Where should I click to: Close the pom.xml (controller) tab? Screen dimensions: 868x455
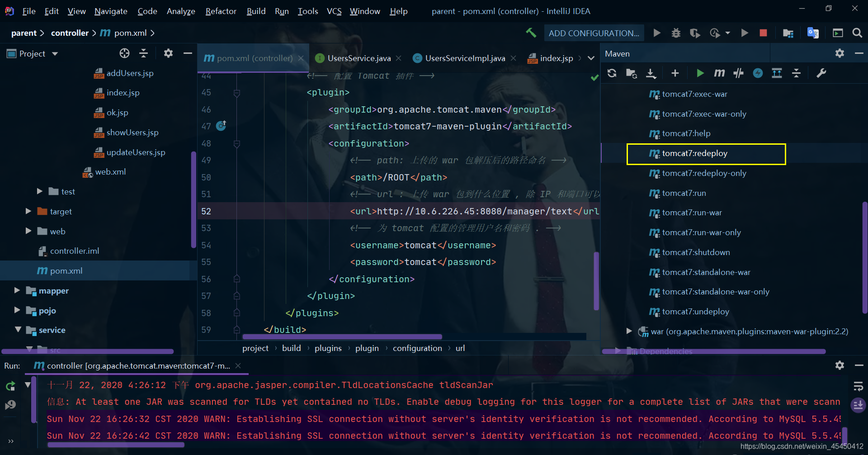tap(301, 58)
